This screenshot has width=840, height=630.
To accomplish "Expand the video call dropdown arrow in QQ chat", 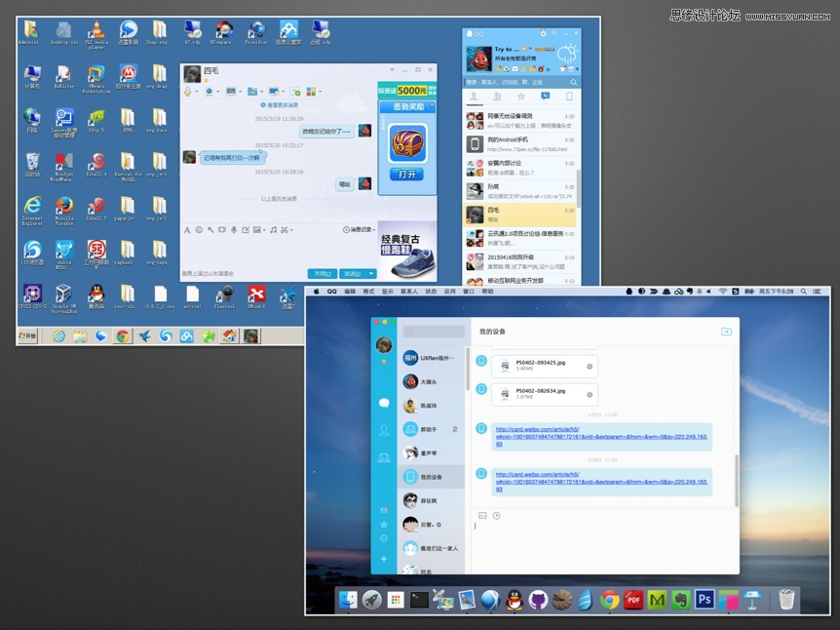I will pyautogui.click(x=218, y=92).
